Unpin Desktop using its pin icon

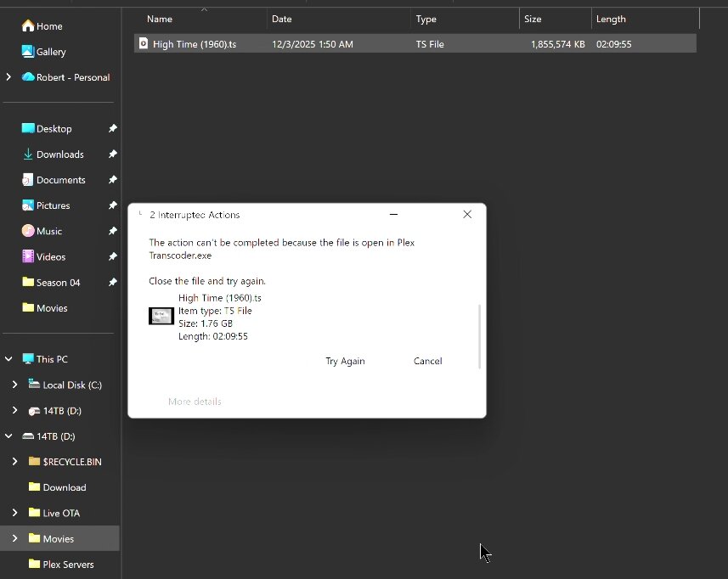[x=112, y=128]
